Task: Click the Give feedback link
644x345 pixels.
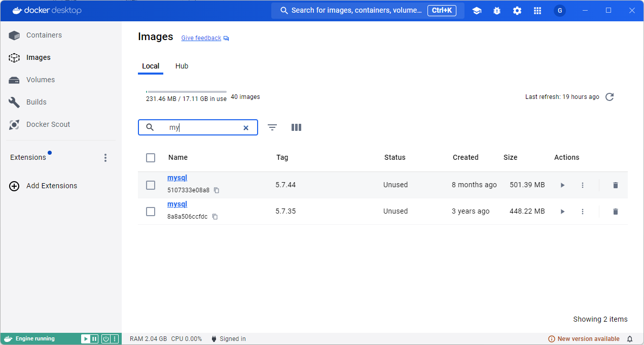Action: [201, 38]
